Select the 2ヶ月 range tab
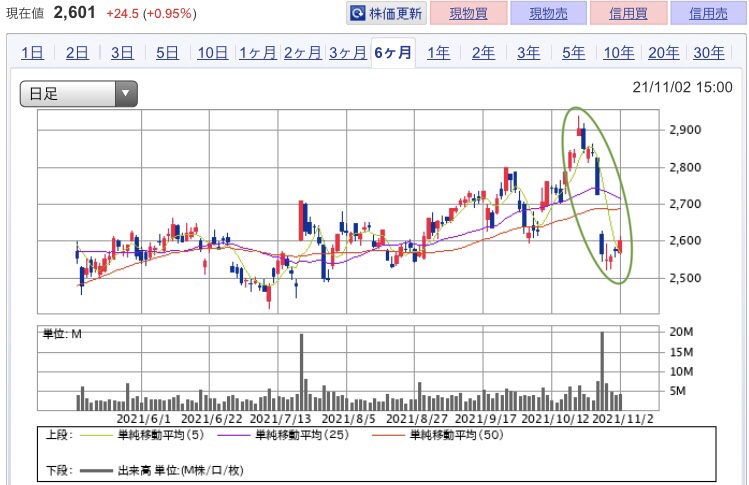 (x=303, y=53)
